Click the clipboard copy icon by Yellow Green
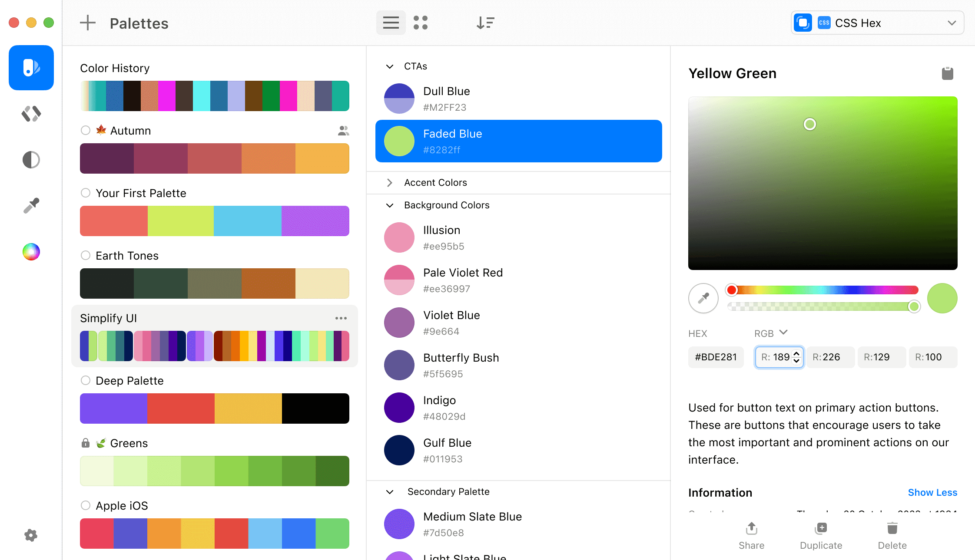This screenshot has height=560, width=975. click(947, 73)
